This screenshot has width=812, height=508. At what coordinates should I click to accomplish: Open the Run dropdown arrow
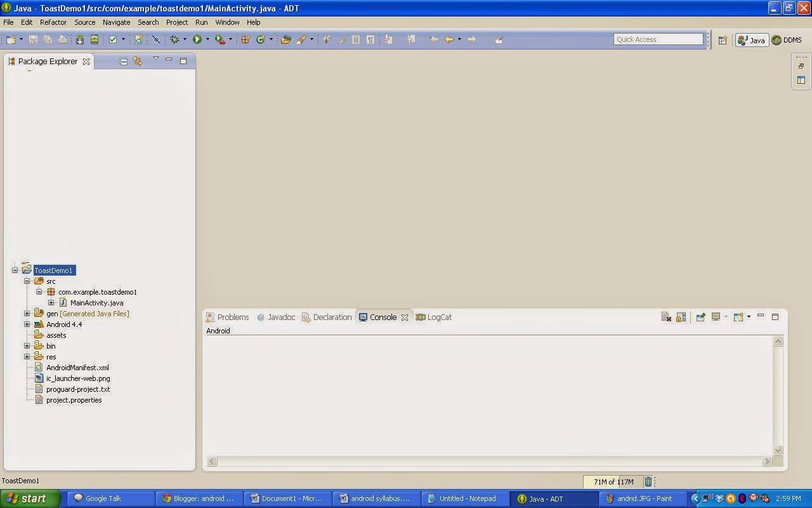click(207, 39)
